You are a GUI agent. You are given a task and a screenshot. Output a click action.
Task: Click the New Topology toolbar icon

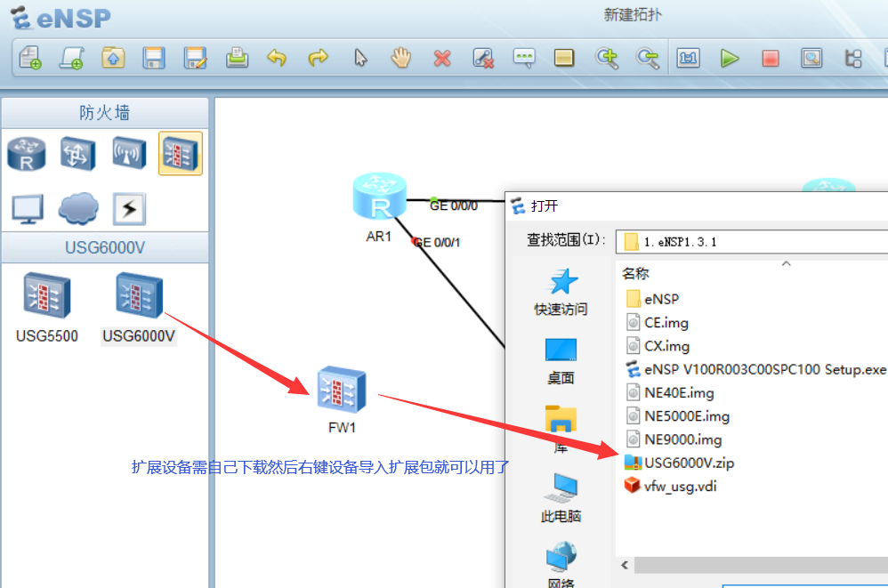[x=30, y=58]
